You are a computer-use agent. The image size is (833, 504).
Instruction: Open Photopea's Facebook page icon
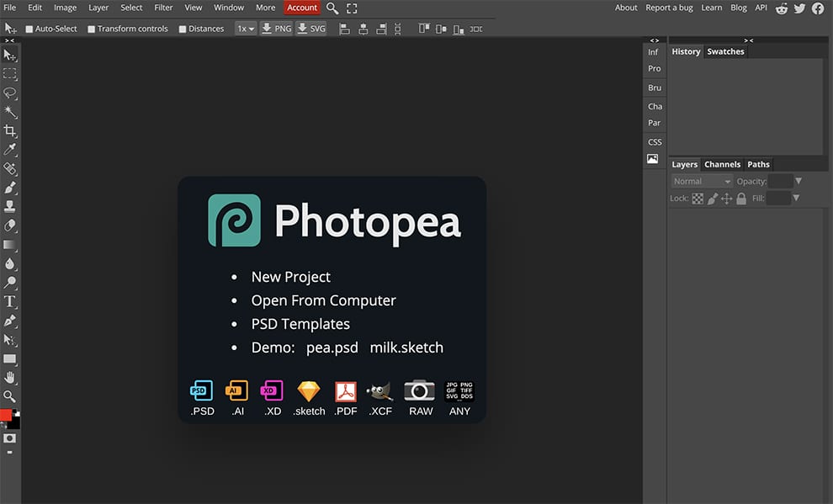[x=818, y=8]
